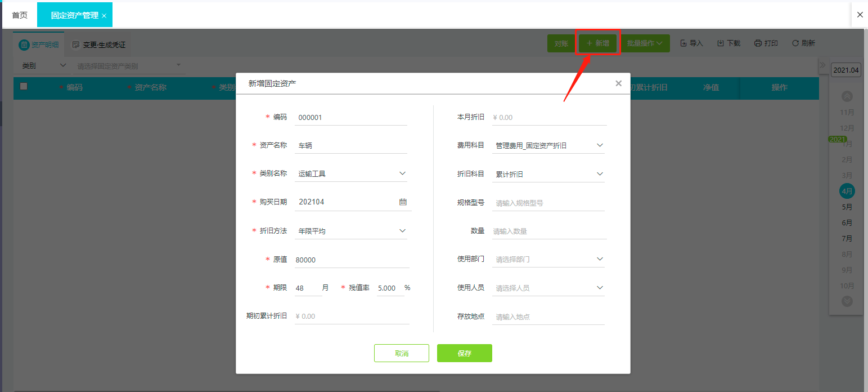This screenshot has height=392, width=868.
Task: Click the down arrow in the month sidebar
Action: (847, 301)
